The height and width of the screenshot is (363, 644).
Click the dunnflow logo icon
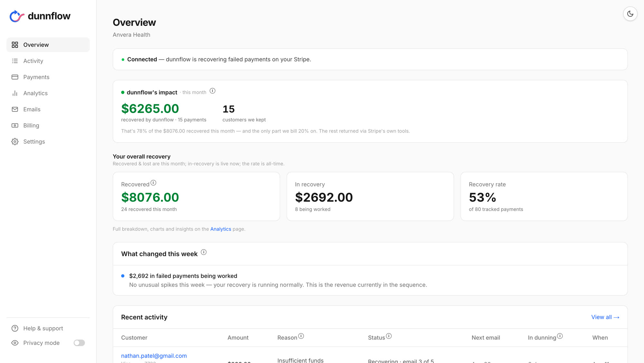coord(17,16)
